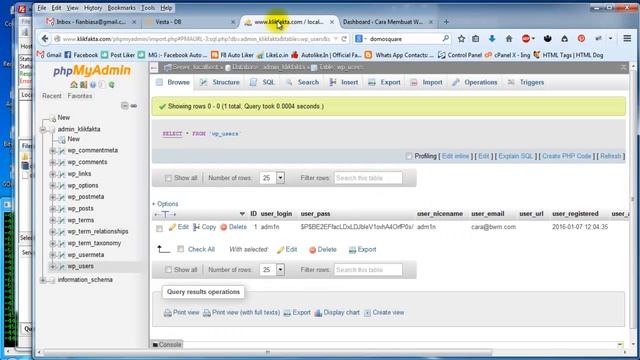
Task: Click Adblock stop-sign toolbar icon
Action: click(526, 39)
